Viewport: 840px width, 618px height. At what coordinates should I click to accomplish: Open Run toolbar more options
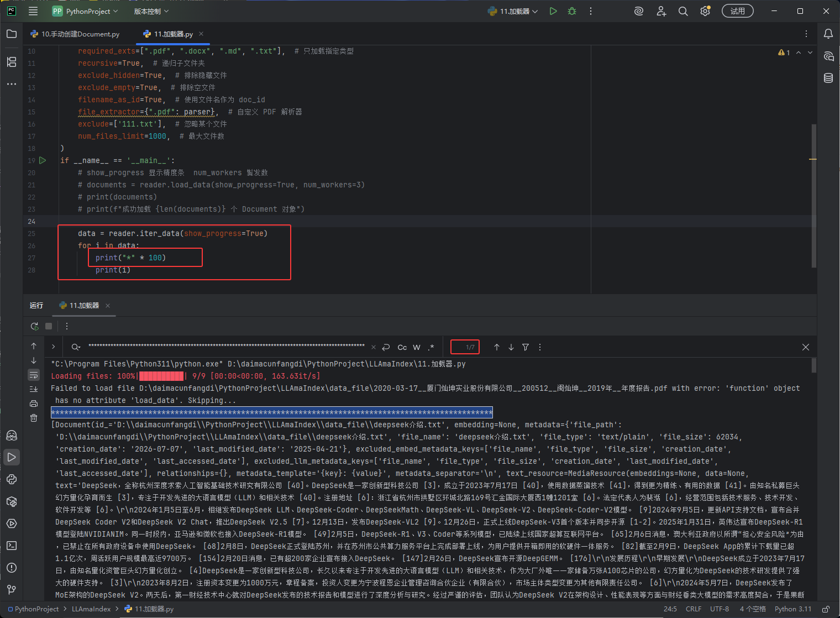click(67, 326)
